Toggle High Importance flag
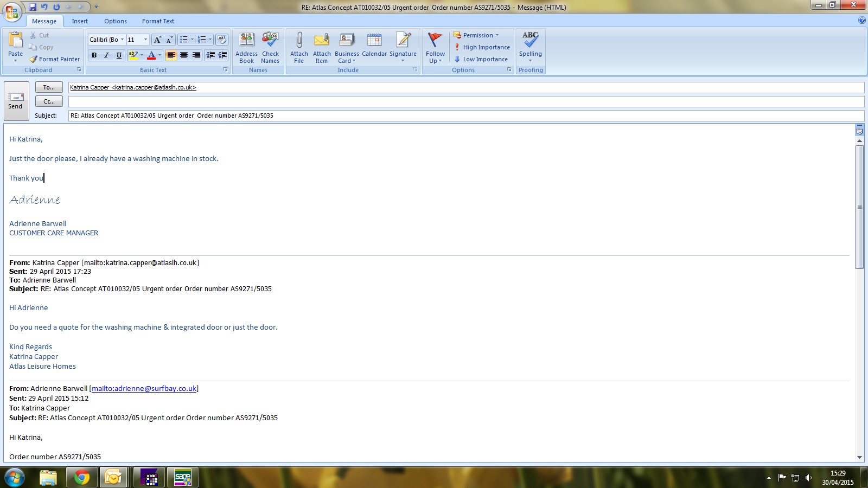Viewport: 868px width, 488px height. [x=482, y=47]
